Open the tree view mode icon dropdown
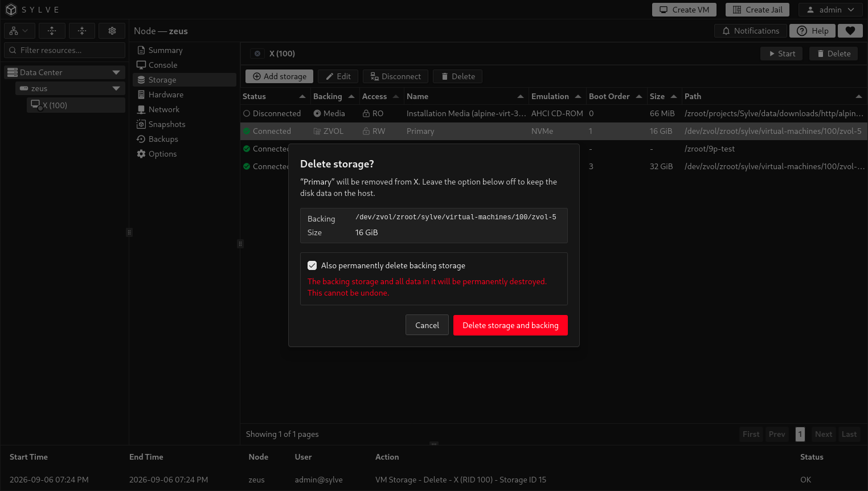Screen dimensions: 868x491 19,31
